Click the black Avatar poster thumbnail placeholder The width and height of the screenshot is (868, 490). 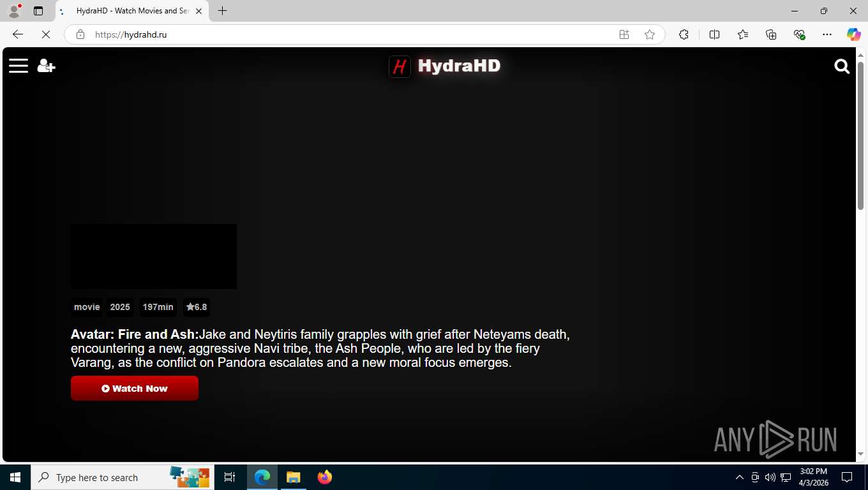coord(154,256)
